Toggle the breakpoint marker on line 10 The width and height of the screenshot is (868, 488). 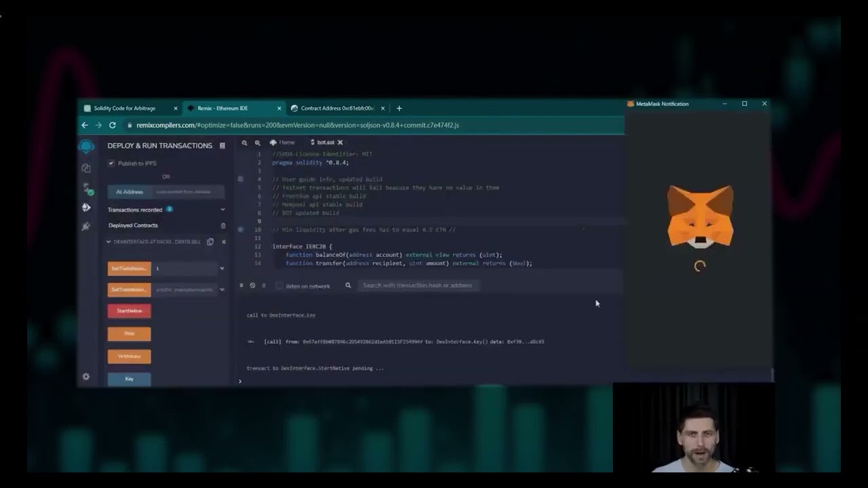241,230
